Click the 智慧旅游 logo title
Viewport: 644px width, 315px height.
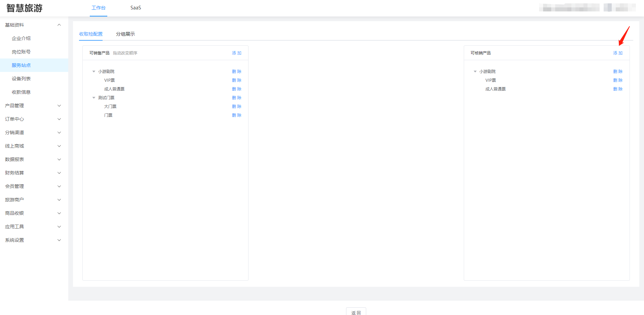[25, 8]
